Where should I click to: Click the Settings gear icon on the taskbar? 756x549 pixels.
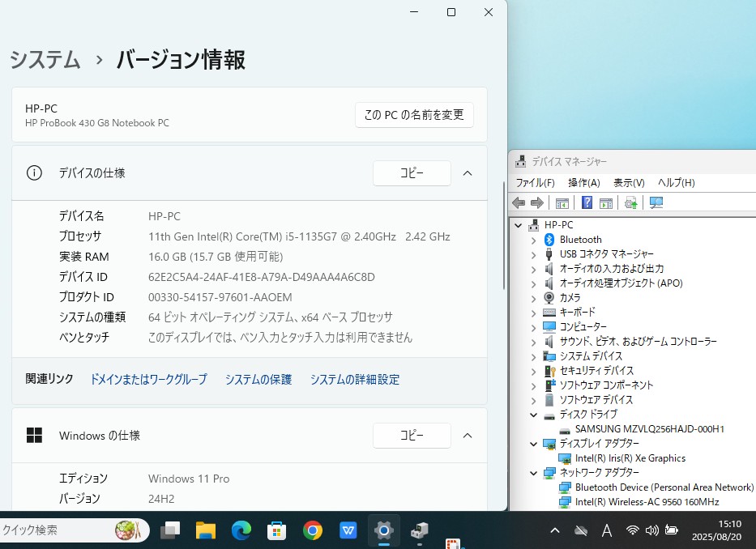384,530
